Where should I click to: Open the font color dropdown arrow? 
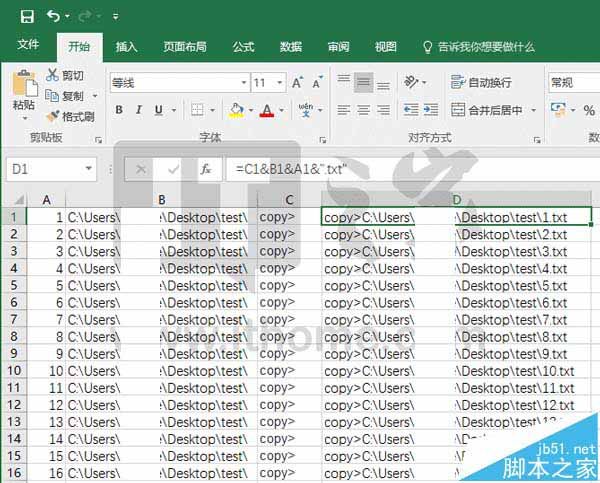click(x=282, y=110)
